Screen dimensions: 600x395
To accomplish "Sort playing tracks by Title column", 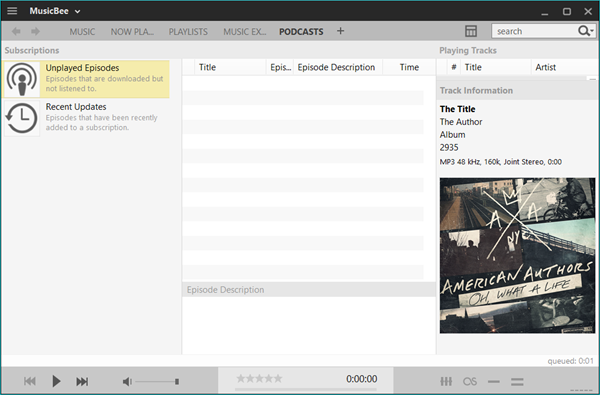I will pyautogui.click(x=496, y=67).
